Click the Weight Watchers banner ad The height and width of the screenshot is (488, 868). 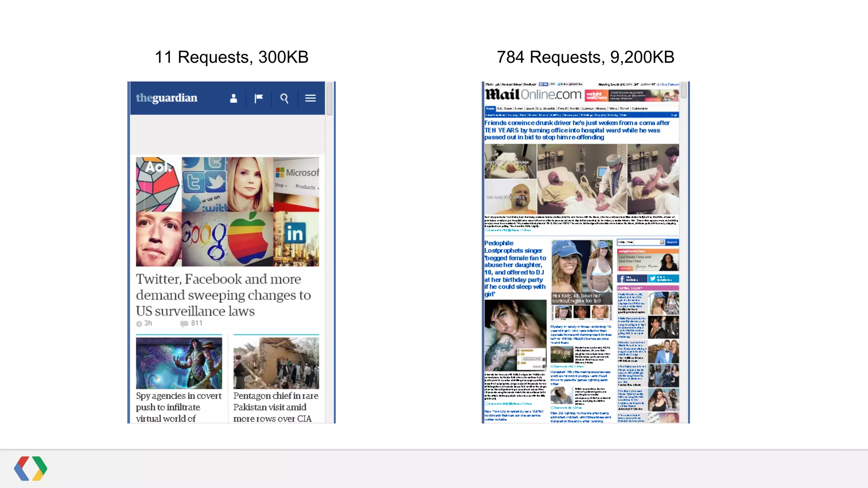[x=632, y=95]
